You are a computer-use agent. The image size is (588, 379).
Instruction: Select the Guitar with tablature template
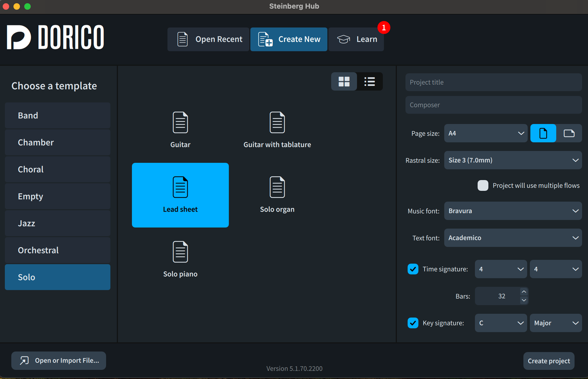277,130
